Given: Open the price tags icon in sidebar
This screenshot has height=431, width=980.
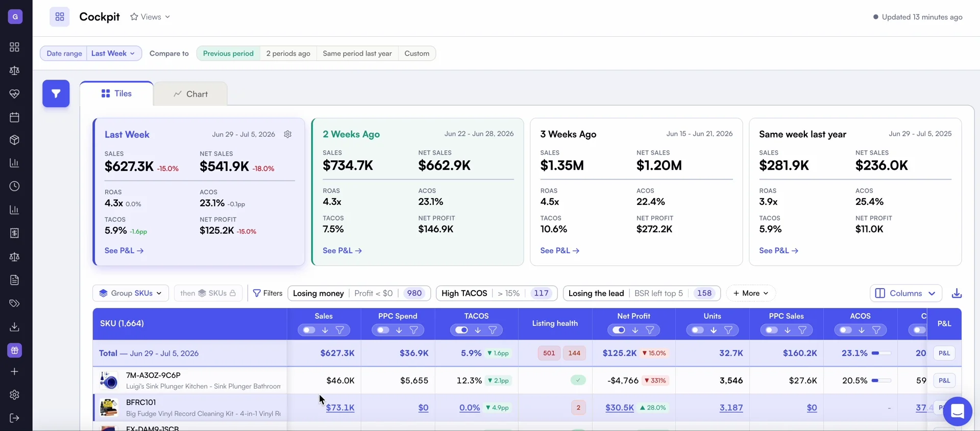Looking at the screenshot, I should [x=14, y=303].
